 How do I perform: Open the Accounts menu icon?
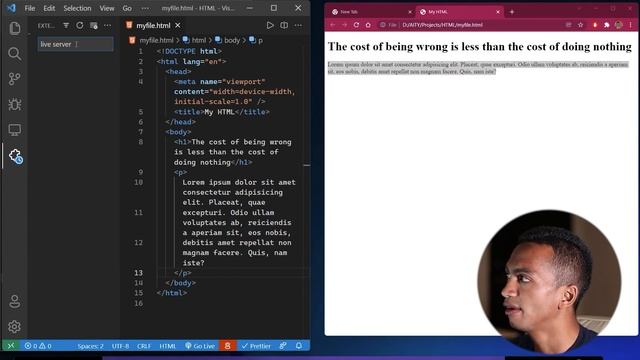pos(15,302)
